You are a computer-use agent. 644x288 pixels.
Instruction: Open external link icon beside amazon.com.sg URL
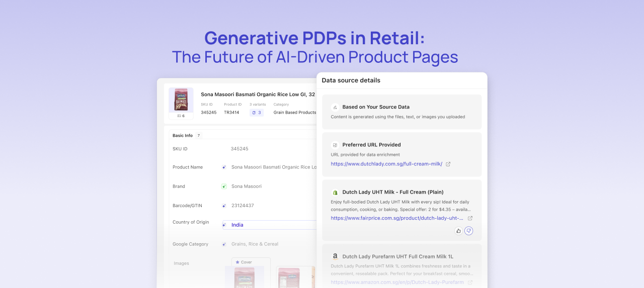click(470, 282)
